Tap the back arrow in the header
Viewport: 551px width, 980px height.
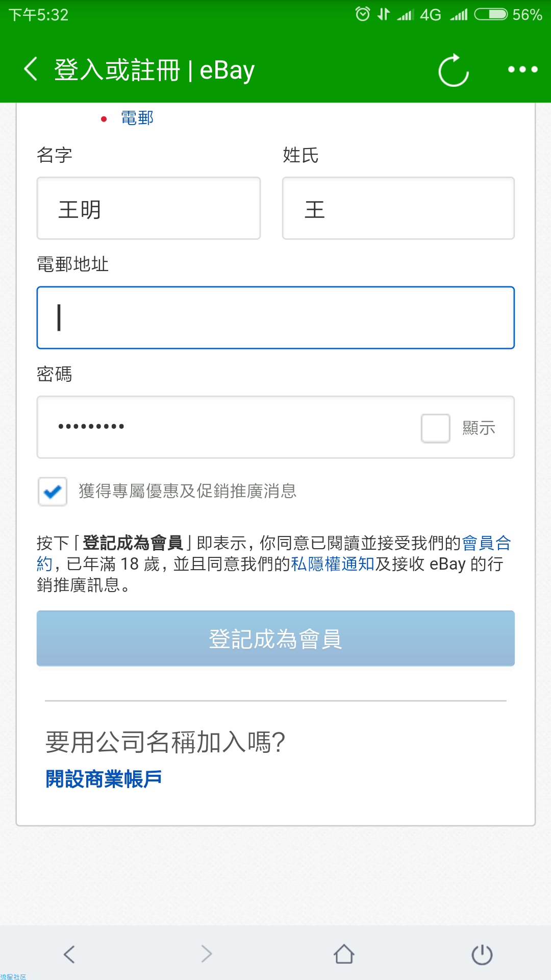pos(31,69)
